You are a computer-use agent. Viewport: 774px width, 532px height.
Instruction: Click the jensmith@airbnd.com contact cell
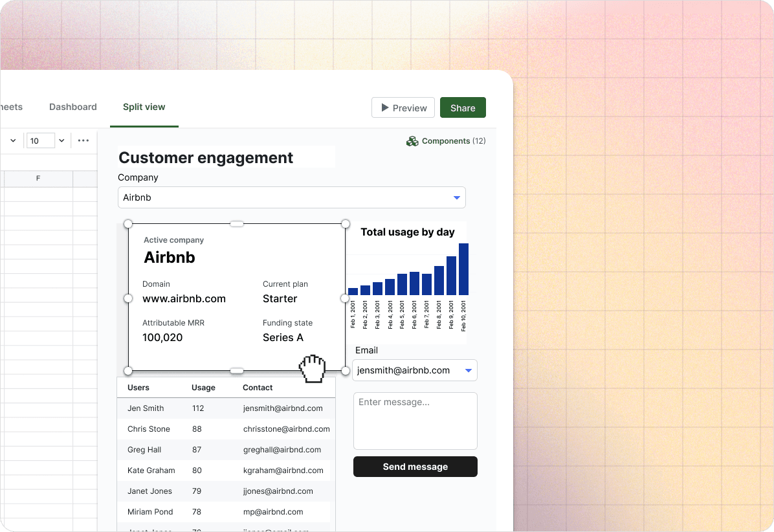coord(283,408)
